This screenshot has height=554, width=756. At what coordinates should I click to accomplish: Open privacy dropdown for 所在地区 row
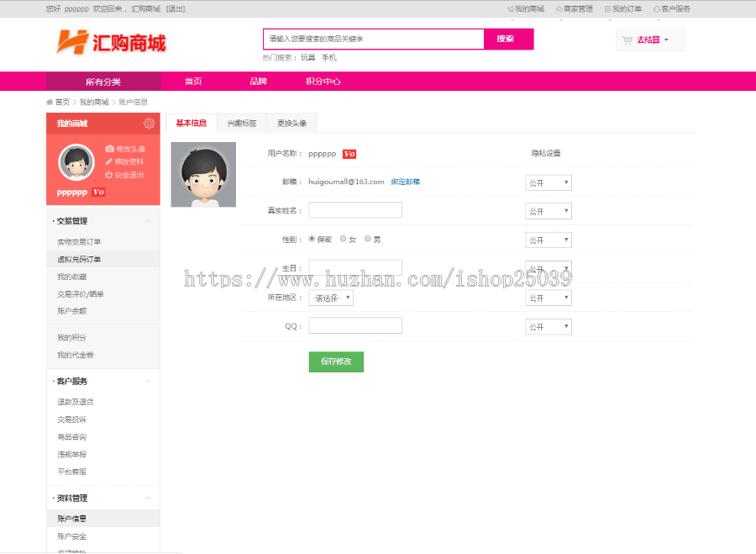[549, 298]
